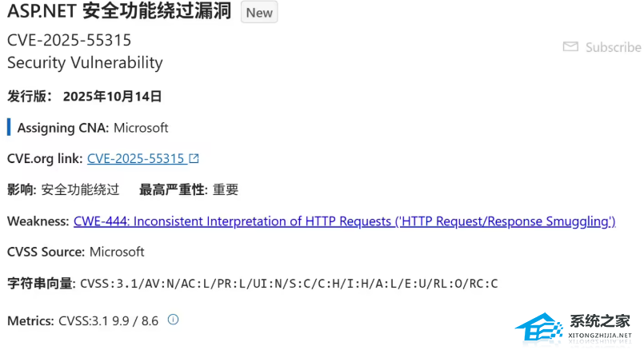Click the 影响 value 安全功能绕过
The height and width of the screenshot is (350, 644).
(x=80, y=189)
